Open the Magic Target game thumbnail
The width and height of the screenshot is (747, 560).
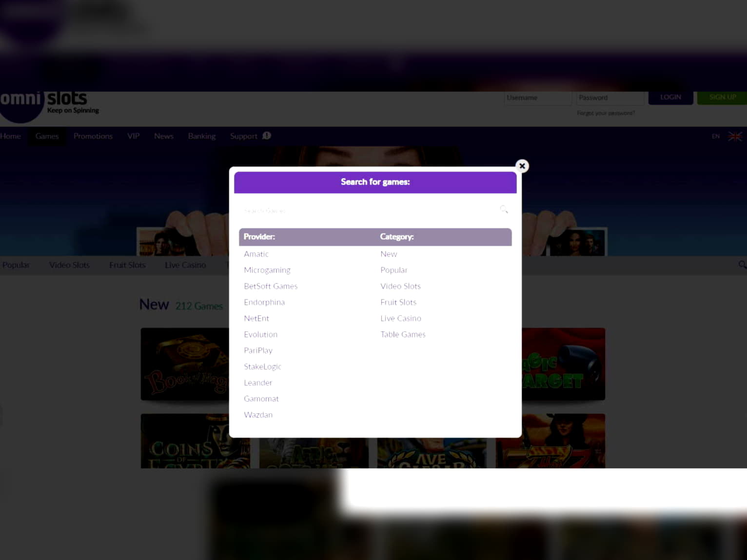563,364
